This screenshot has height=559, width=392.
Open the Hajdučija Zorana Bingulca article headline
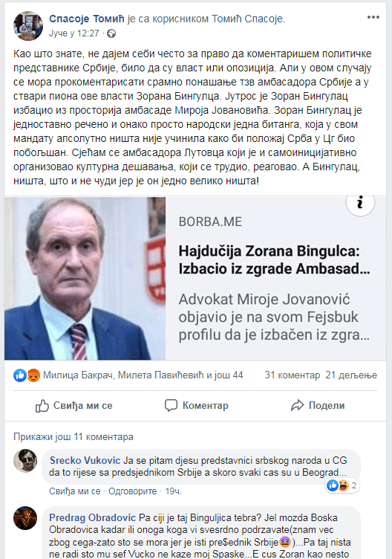click(274, 260)
